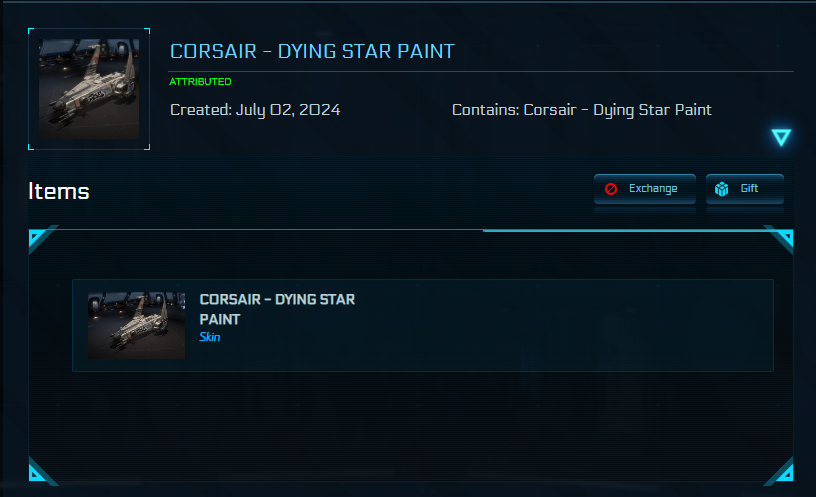Collapse the pledge using the downward triangle
816x497 pixels.
(781, 138)
